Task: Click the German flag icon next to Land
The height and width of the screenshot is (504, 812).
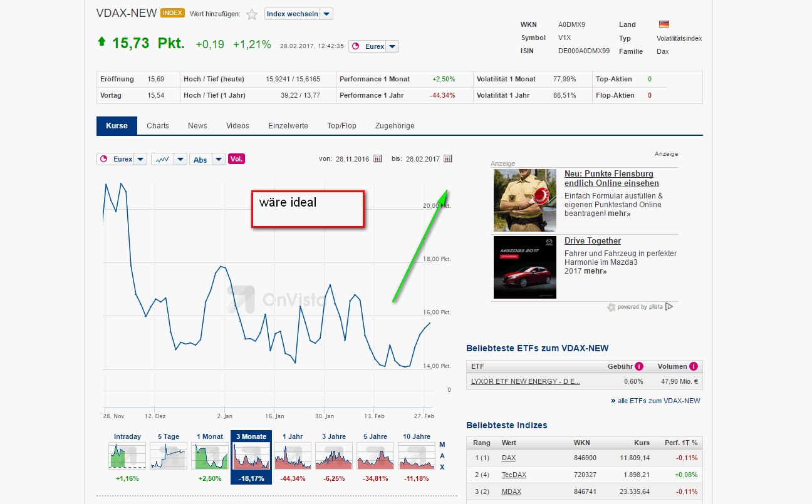Action: [664, 24]
